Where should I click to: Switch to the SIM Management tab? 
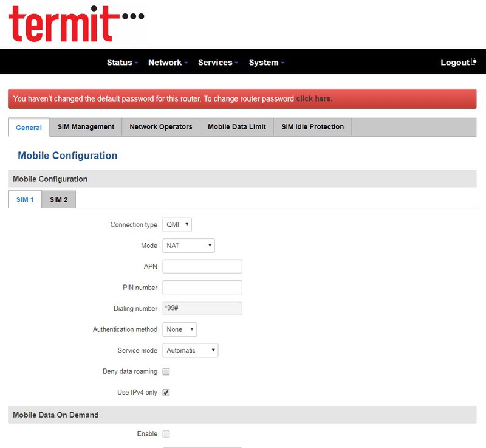pyautogui.click(x=86, y=127)
